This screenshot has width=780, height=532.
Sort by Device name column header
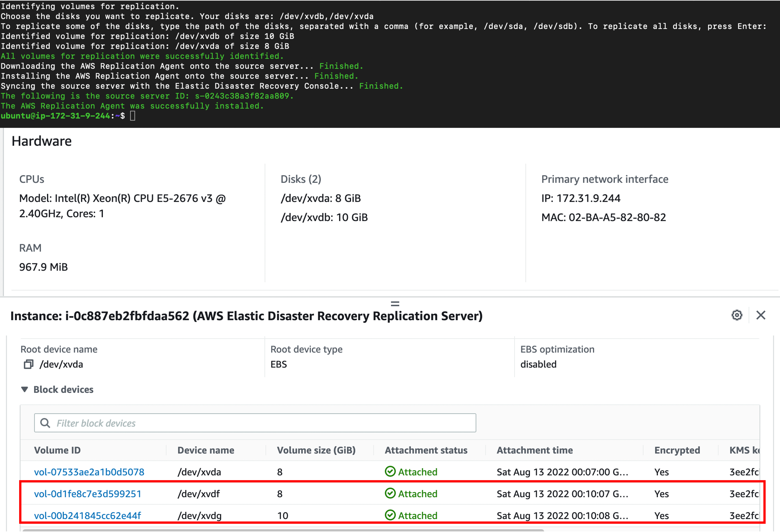206,450
